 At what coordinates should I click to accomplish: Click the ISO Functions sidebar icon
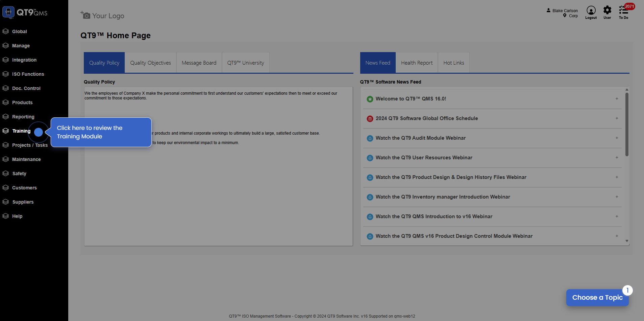point(5,74)
